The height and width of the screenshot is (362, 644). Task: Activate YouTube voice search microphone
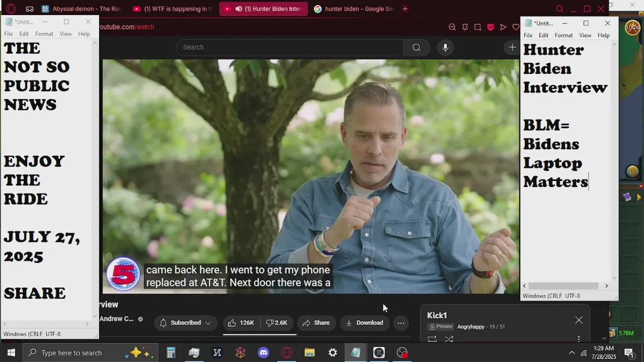[445, 47]
